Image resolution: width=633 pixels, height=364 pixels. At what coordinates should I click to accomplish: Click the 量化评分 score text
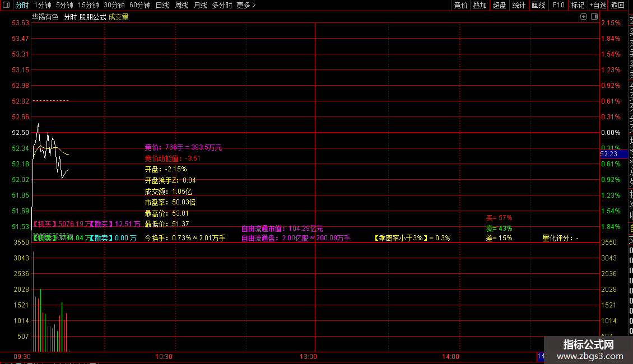(560, 238)
